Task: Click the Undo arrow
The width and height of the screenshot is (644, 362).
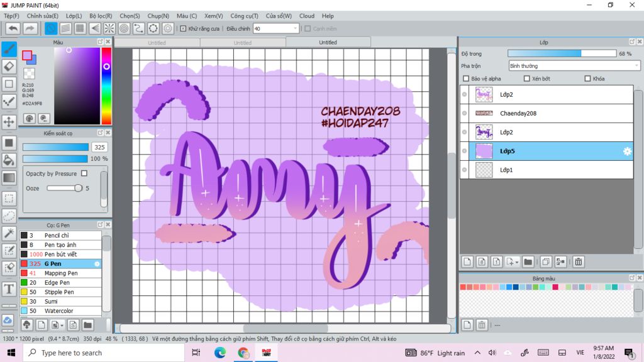Action: (x=13, y=28)
